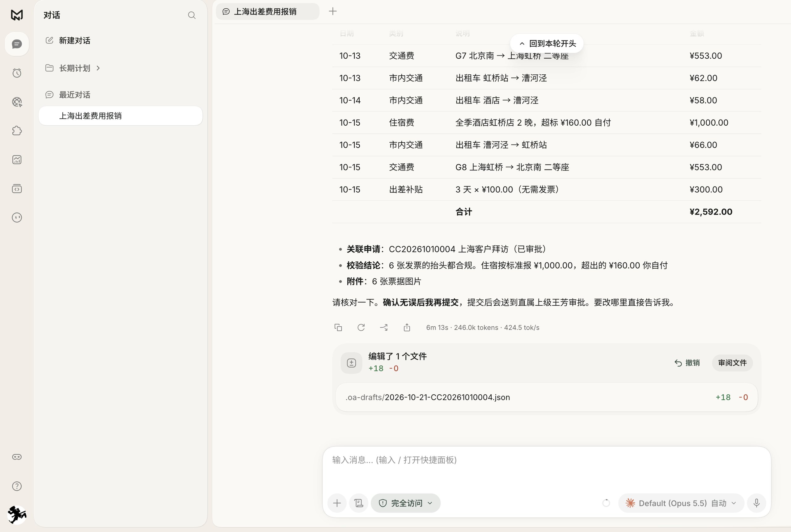Open the chat bubble icon in the sidebar
This screenshot has width=791, height=532.
(17, 44)
